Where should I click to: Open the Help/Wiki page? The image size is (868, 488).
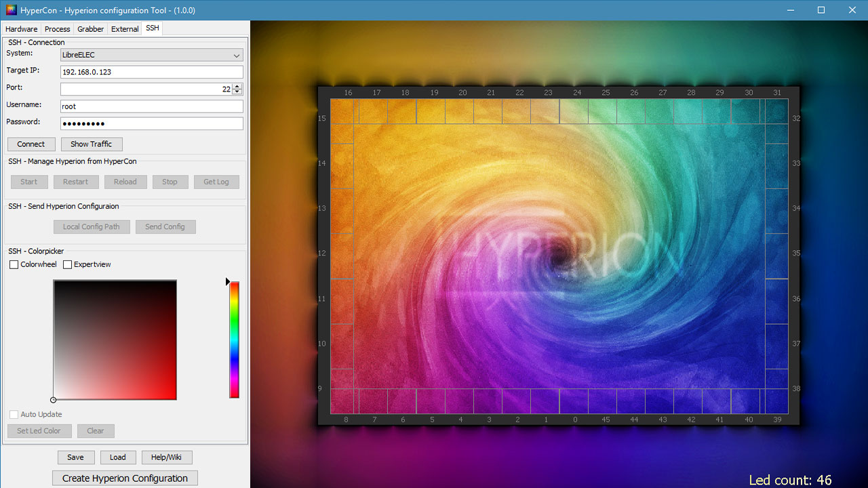167,457
